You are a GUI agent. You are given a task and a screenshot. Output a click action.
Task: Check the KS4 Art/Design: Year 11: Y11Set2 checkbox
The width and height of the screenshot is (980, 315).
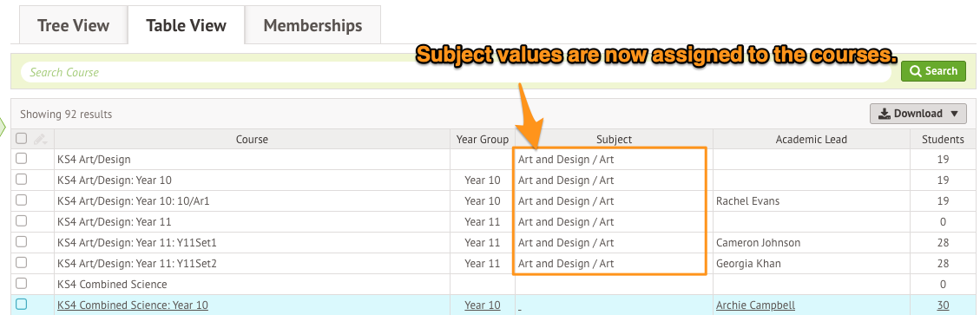click(x=21, y=262)
